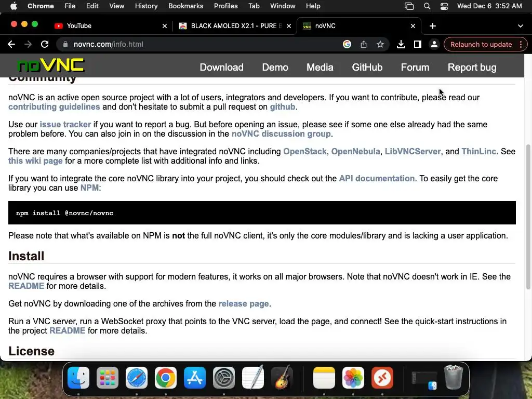The width and height of the screenshot is (532, 399).
Task: Share this page using the share icon
Action: tap(363, 45)
